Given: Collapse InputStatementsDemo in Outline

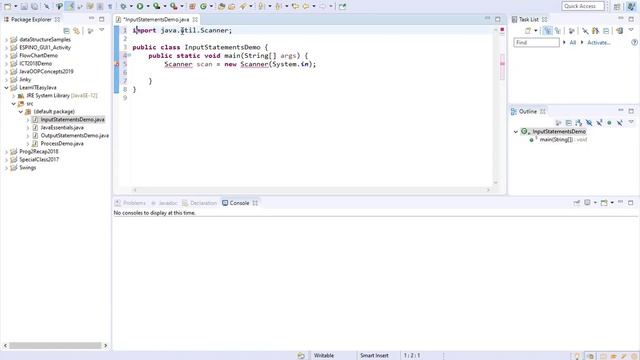Looking at the screenshot, I should (516, 131).
